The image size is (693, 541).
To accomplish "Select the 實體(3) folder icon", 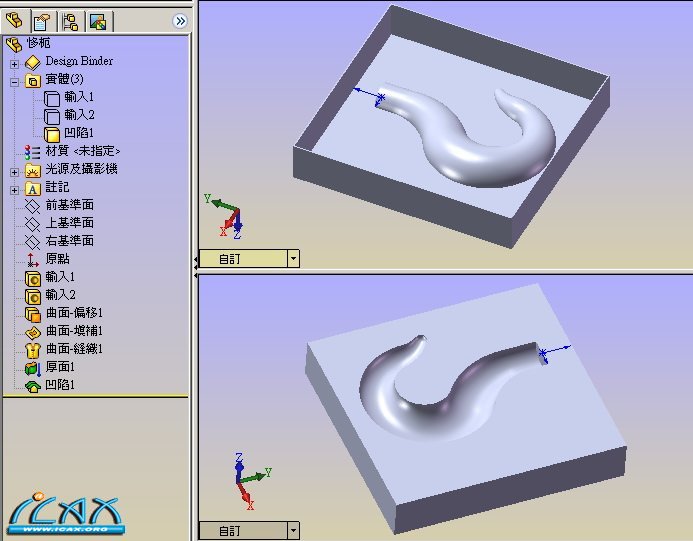I will (33, 81).
